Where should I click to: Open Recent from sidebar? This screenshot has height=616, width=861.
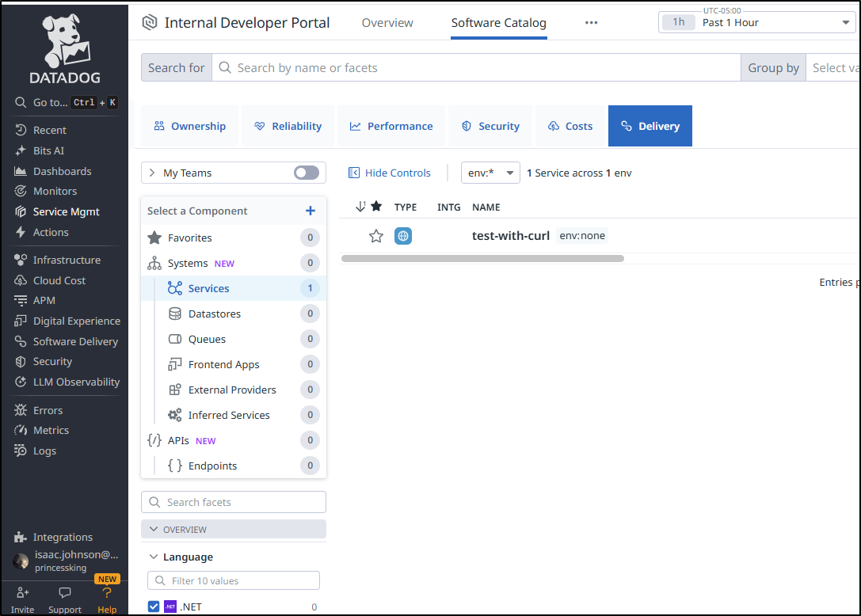coord(40,130)
